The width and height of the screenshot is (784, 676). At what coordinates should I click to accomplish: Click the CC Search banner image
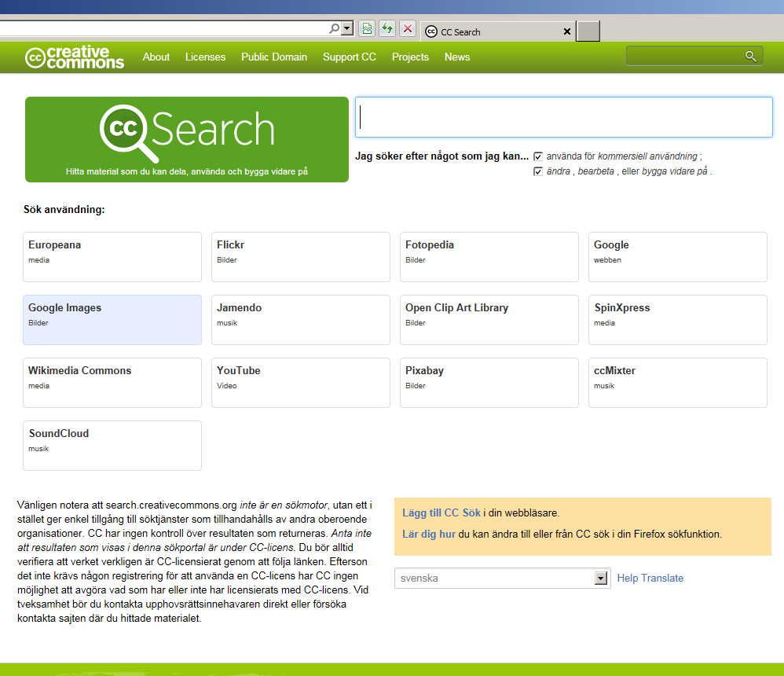pyautogui.click(x=186, y=139)
